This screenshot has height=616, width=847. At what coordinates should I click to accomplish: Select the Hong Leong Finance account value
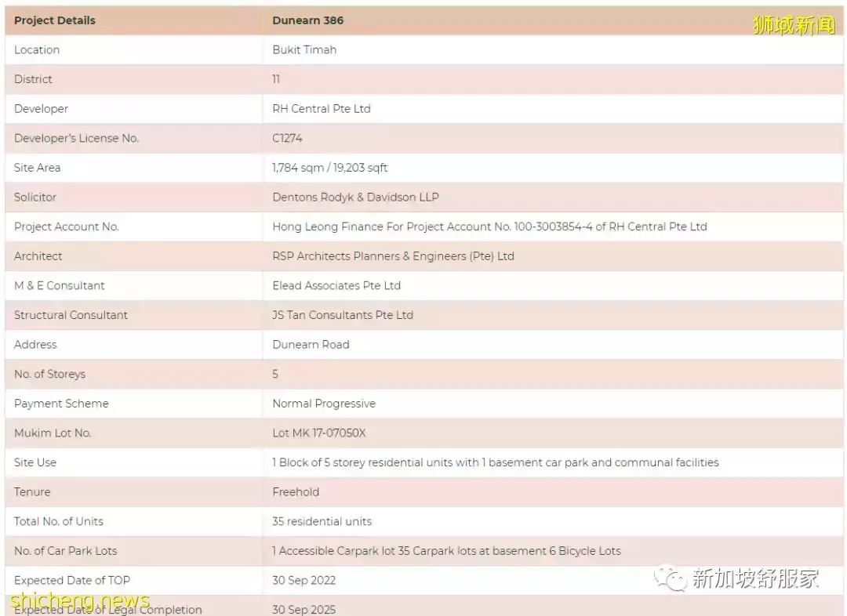pyautogui.click(x=489, y=226)
